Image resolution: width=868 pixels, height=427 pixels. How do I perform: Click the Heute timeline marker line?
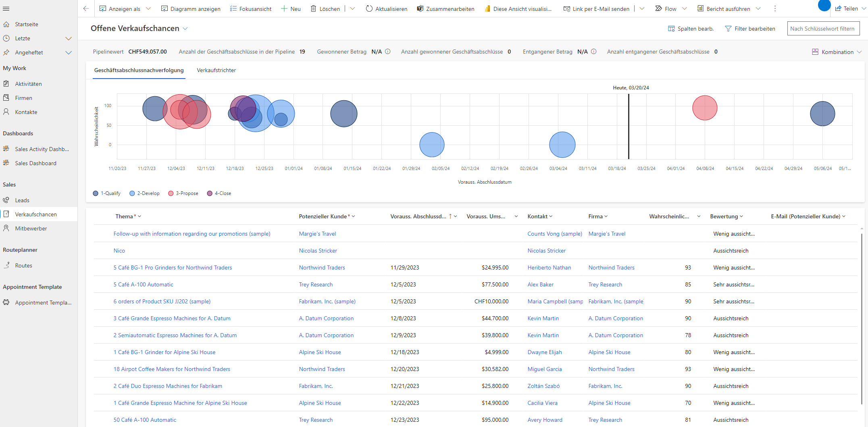629,126
